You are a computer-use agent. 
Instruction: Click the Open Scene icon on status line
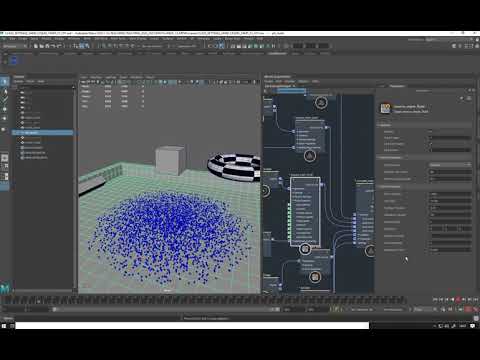pyautogui.click(x=41, y=46)
